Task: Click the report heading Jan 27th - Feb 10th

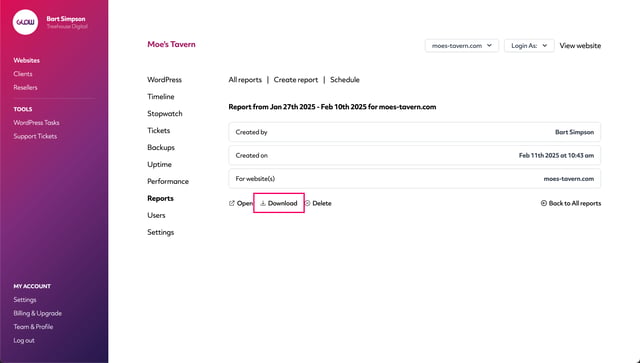Action: [x=332, y=107]
